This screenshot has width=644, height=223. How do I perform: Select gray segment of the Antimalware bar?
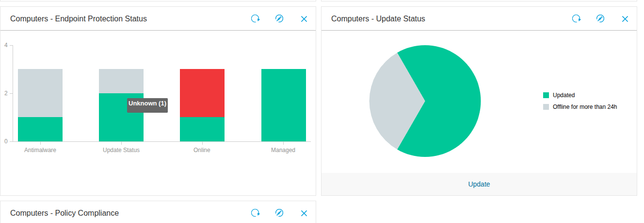pos(40,92)
